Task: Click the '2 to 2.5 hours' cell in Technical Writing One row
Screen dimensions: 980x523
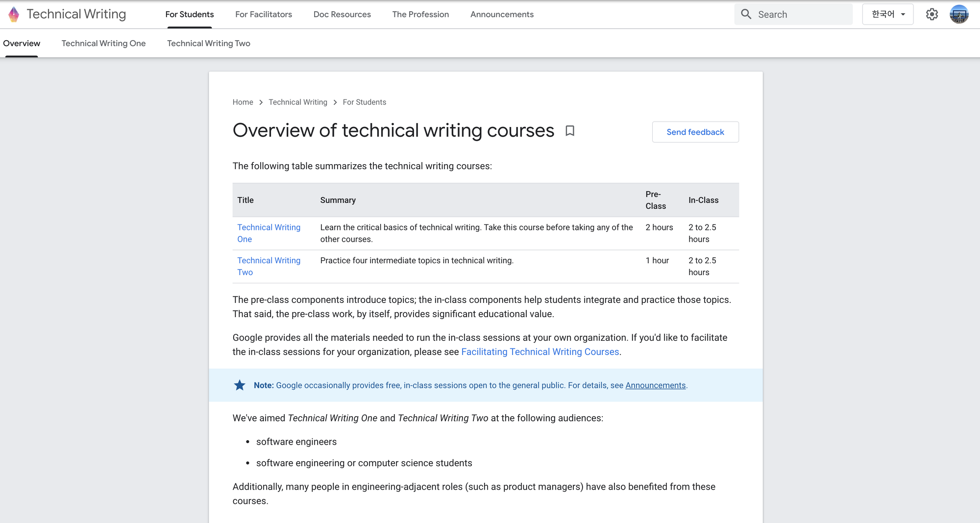Action: click(703, 233)
